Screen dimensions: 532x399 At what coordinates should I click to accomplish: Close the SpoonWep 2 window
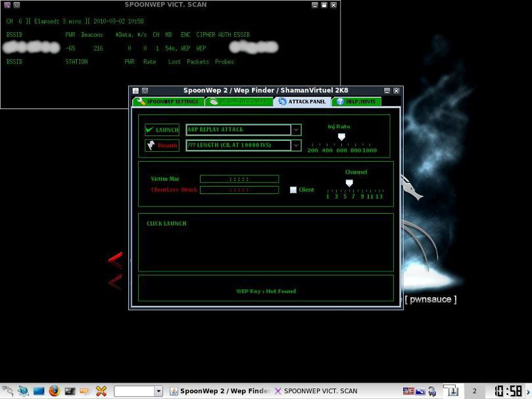(396, 91)
